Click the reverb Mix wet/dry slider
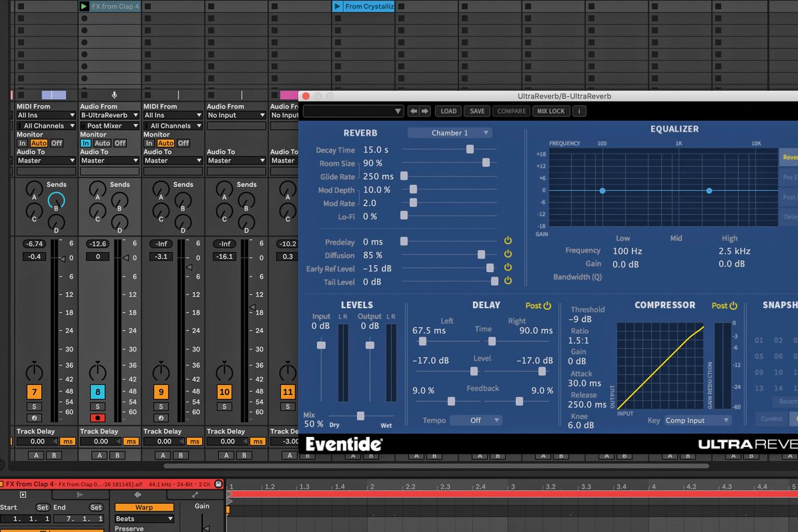This screenshot has width=798, height=532. pos(359,416)
